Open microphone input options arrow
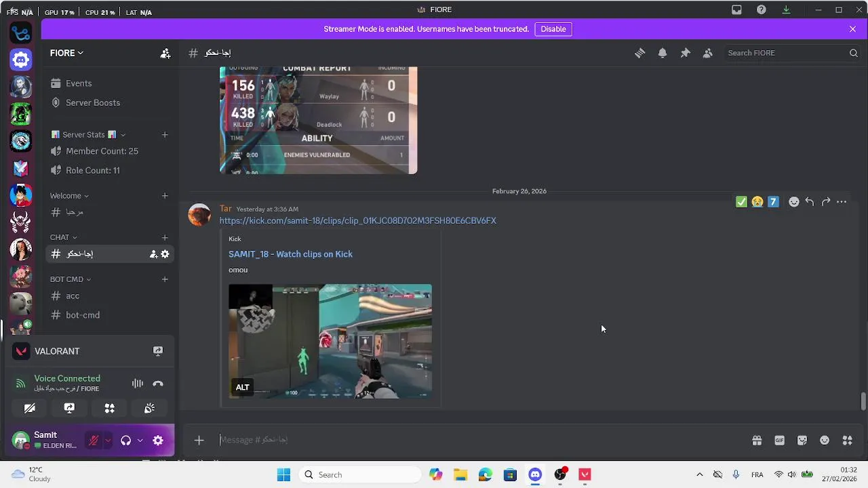Viewport: 868px width, 488px height. [107, 441]
